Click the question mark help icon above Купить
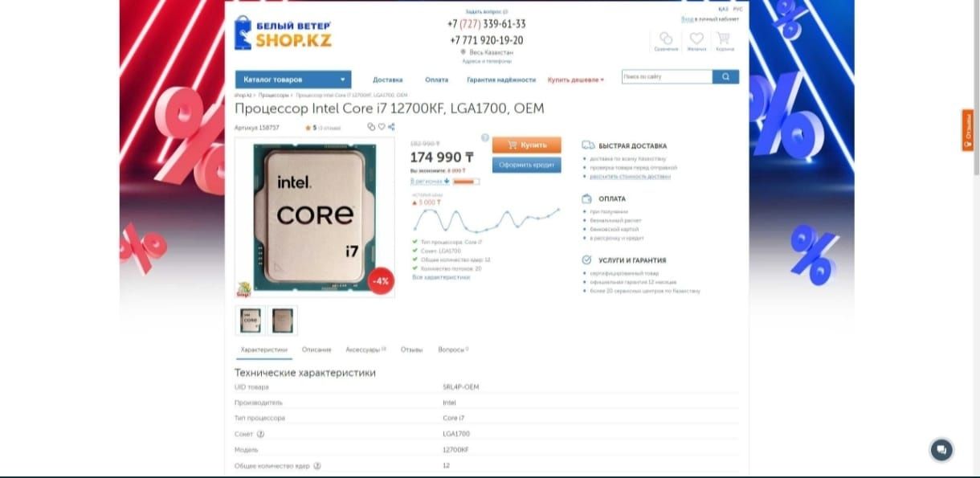 tap(485, 137)
